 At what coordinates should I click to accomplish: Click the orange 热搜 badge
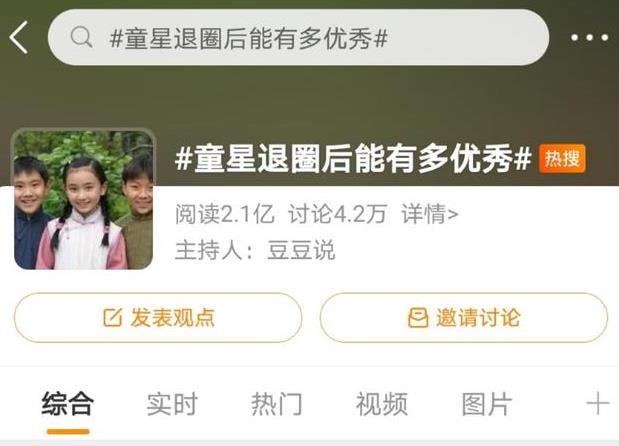click(x=562, y=159)
